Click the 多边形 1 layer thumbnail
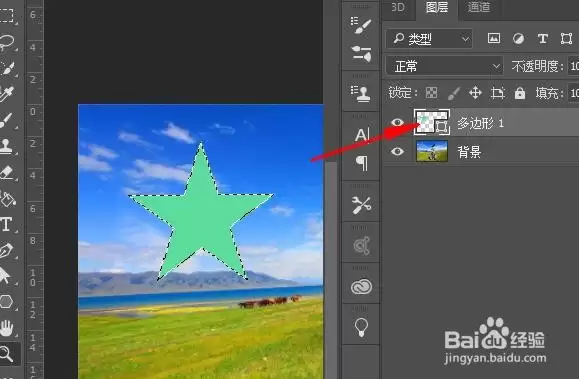Viewport: 579px width, 379px height. point(432,122)
